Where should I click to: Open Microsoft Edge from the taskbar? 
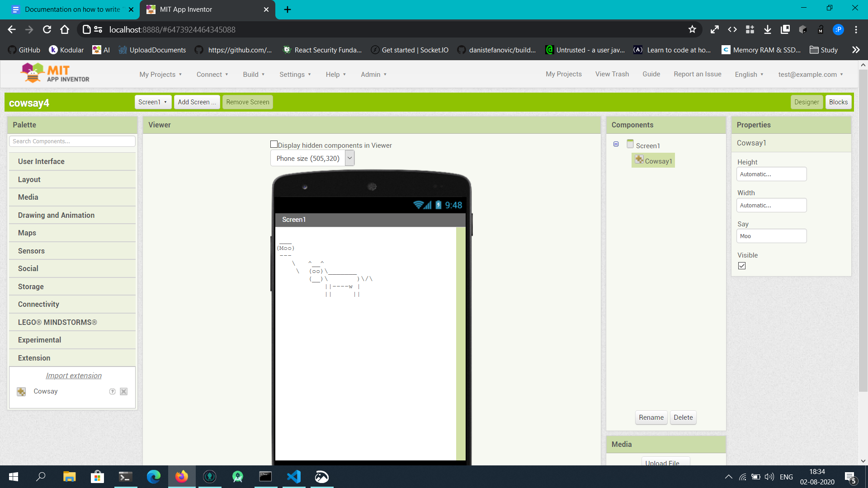point(154,477)
